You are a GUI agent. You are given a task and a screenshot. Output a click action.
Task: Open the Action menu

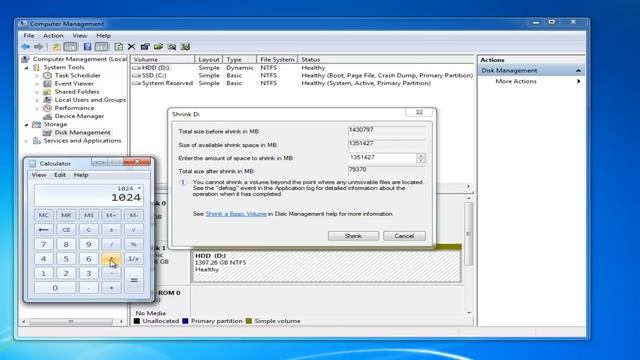pos(53,36)
